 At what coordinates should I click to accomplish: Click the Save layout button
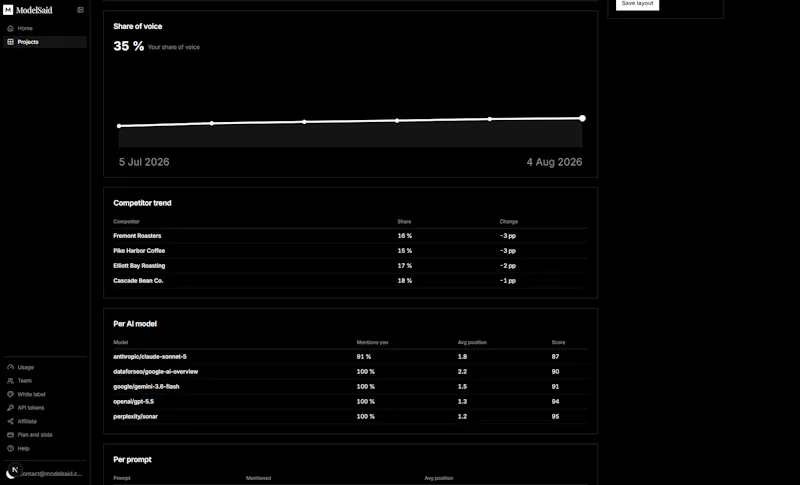(637, 4)
